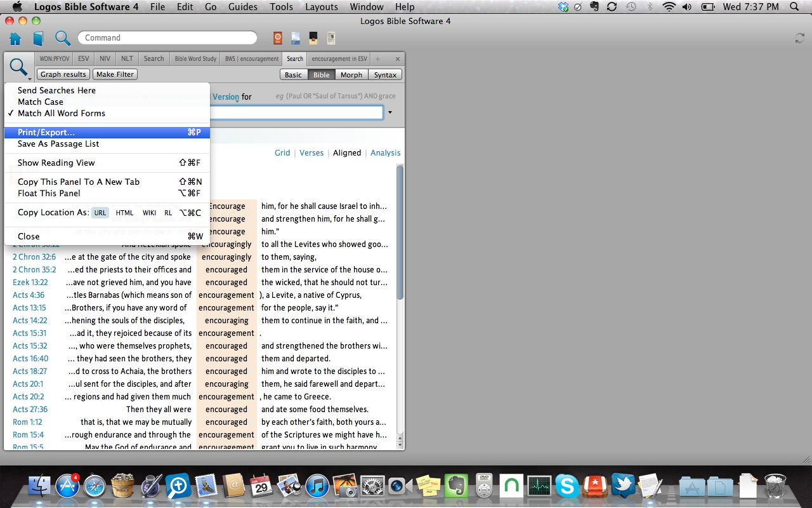Switch to the NLT tab

(127, 59)
